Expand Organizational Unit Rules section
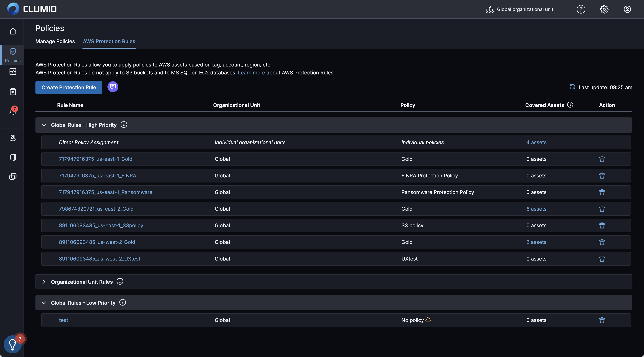This screenshot has width=644, height=357. pos(44,282)
